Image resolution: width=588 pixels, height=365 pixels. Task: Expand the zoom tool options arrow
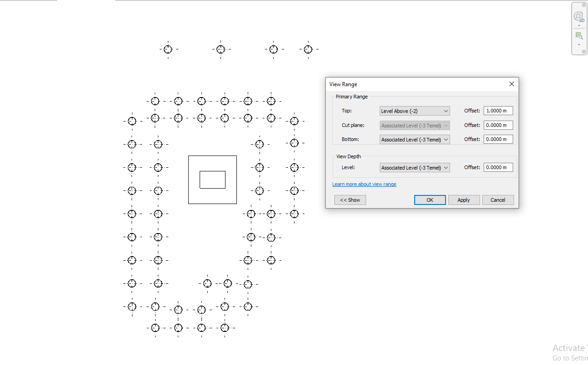578,44
